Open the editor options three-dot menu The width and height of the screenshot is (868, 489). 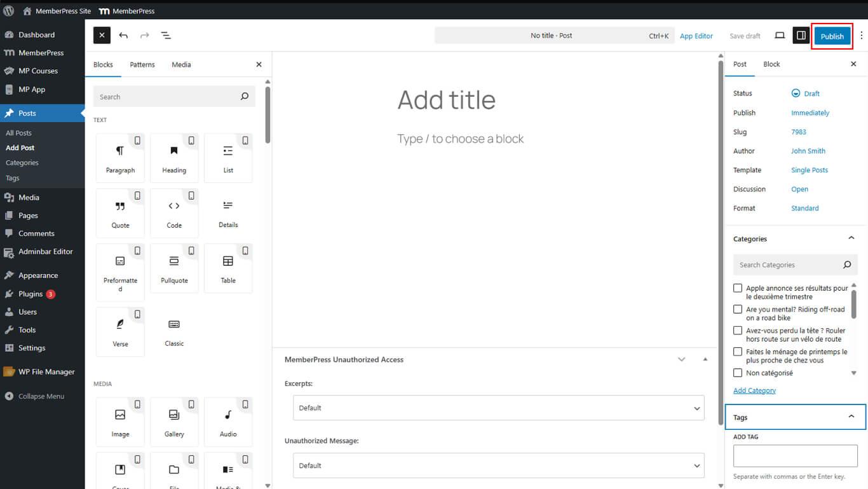coord(861,36)
